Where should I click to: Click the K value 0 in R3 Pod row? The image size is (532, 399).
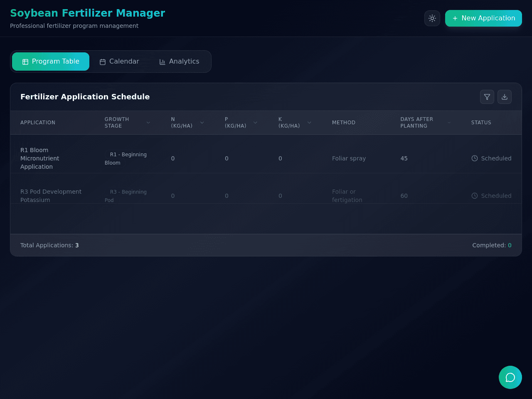pyautogui.click(x=280, y=196)
